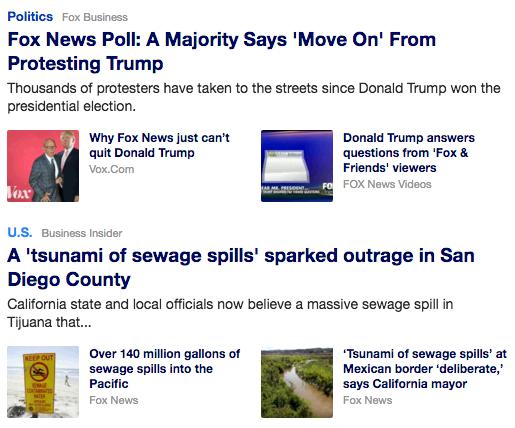Click Fox News source under 140 million gallons story
Image resolution: width=515 pixels, height=428 pixels.
tap(114, 400)
